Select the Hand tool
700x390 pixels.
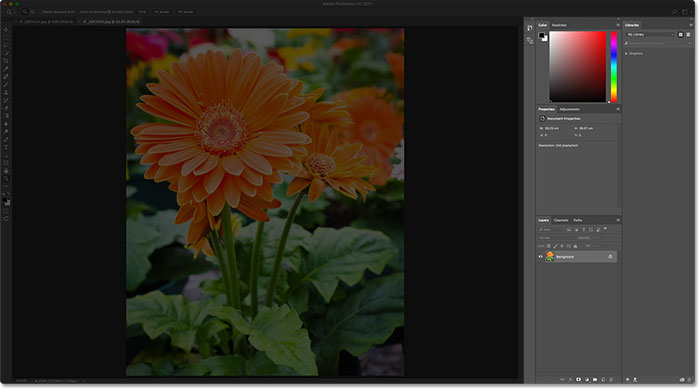click(x=6, y=171)
